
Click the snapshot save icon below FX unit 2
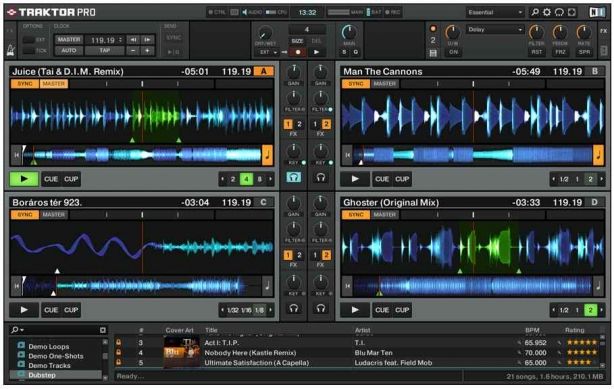[x=433, y=52]
